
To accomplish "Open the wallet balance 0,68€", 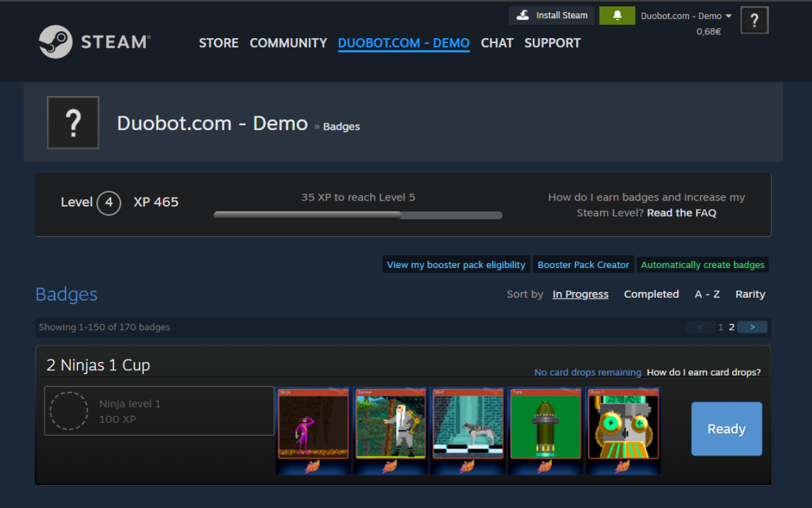I will point(709,31).
